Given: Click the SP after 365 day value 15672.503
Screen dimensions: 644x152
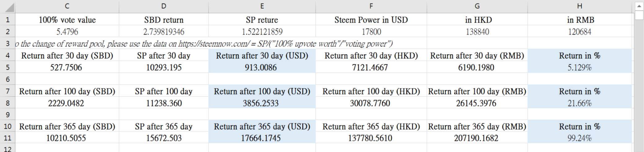Looking at the screenshot, I should click(x=164, y=138).
